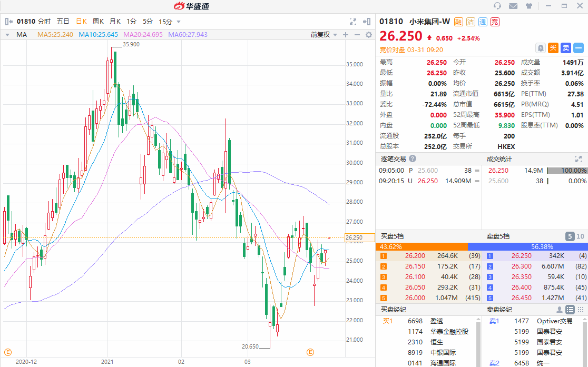Show 5 levels of order book
588x367 pixels.
pos(570,236)
